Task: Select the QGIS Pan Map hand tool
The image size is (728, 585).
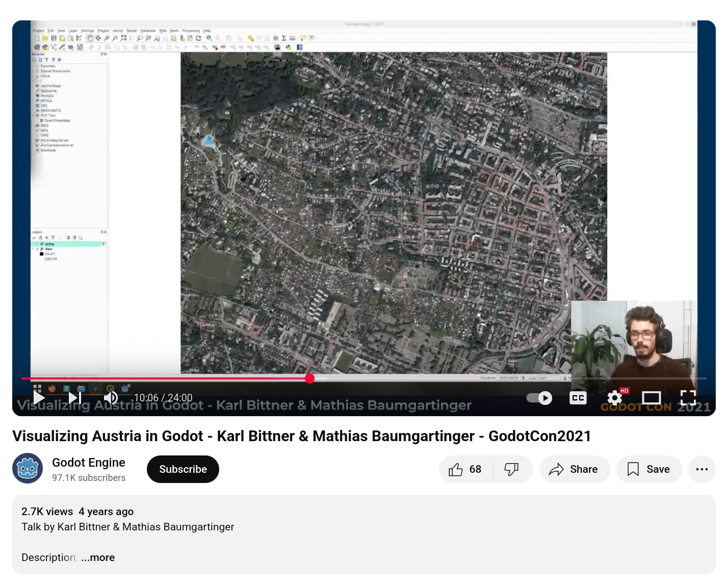Action: pyautogui.click(x=90, y=38)
